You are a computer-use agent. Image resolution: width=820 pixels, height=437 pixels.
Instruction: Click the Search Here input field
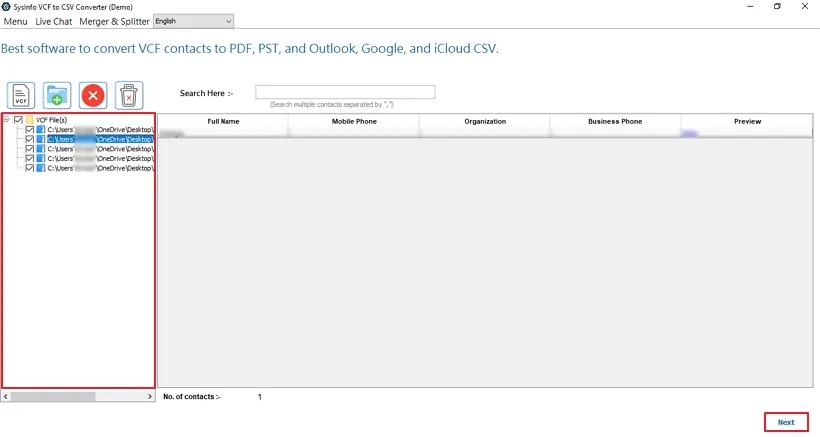[345, 92]
